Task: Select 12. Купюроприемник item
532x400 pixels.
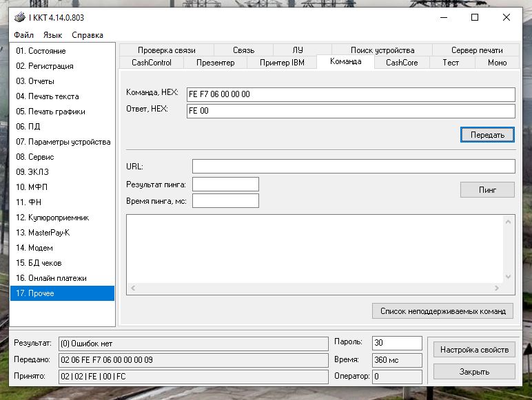Action: click(63, 218)
